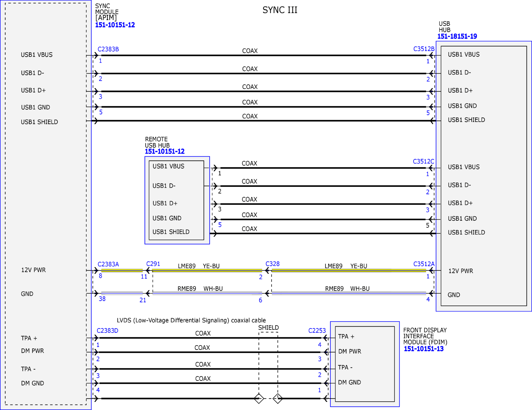Select SYNC module's USB1 GND pin label
This screenshot has width=532, height=410.
(35, 108)
